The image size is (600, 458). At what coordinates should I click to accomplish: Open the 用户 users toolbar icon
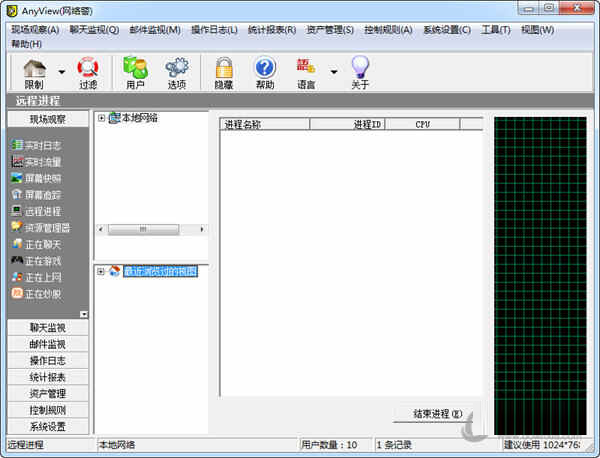click(x=135, y=73)
